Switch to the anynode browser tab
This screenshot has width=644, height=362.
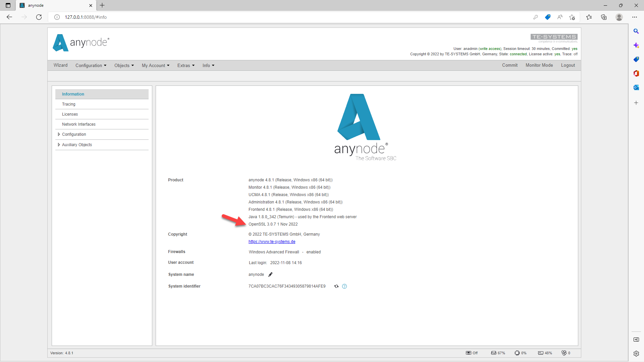(56, 5)
